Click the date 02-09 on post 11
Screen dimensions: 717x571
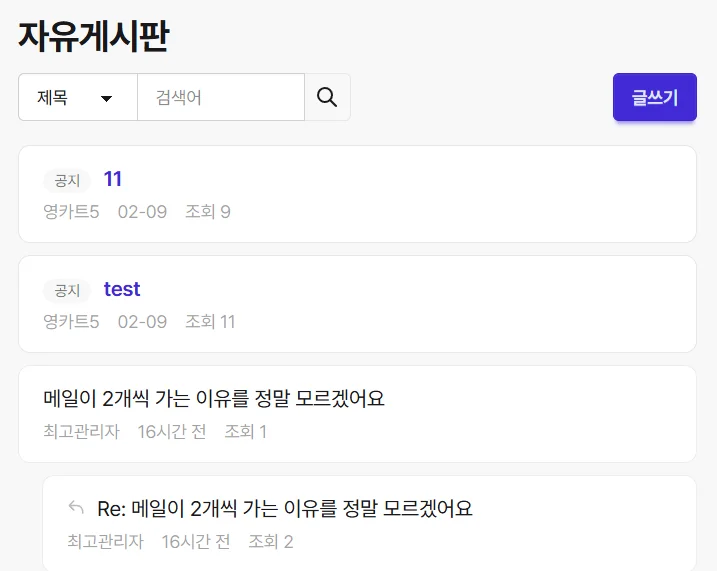(x=142, y=212)
